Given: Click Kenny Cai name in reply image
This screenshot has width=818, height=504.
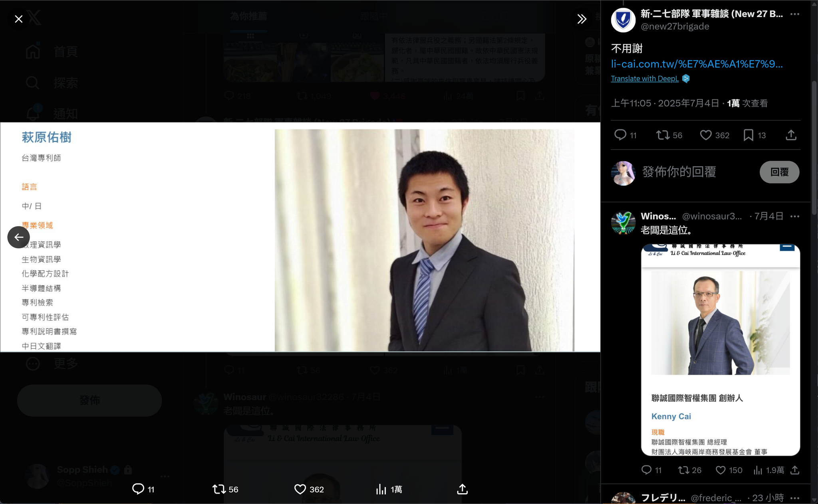Looking at the screenshot, I should (671, 416).
